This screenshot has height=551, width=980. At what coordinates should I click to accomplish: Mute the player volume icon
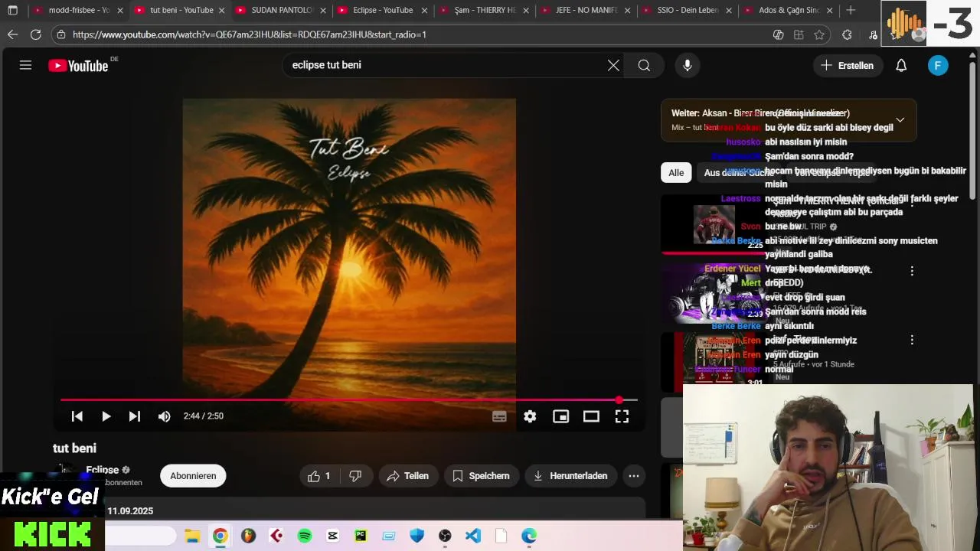tap(164, 416)
